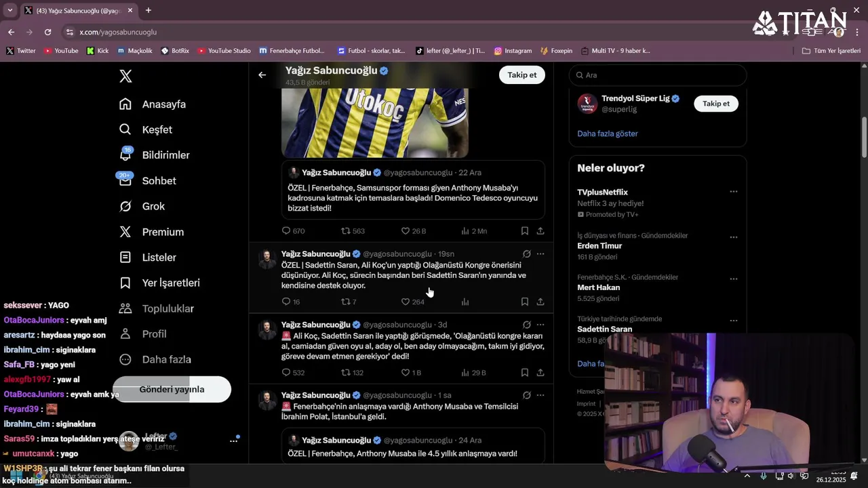
Task: Bookmark the 19sn Sadettin Saran post
Action: (x=524, y=302)
